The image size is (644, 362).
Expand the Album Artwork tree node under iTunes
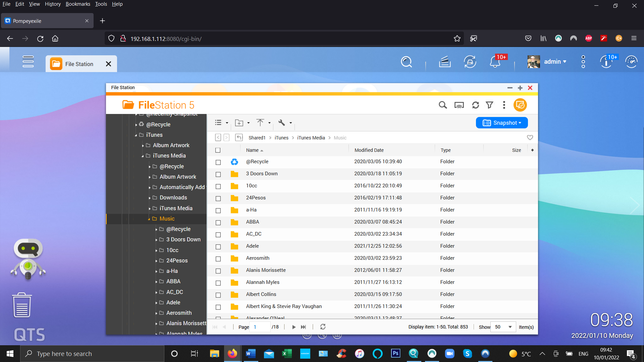coord(143,145)
